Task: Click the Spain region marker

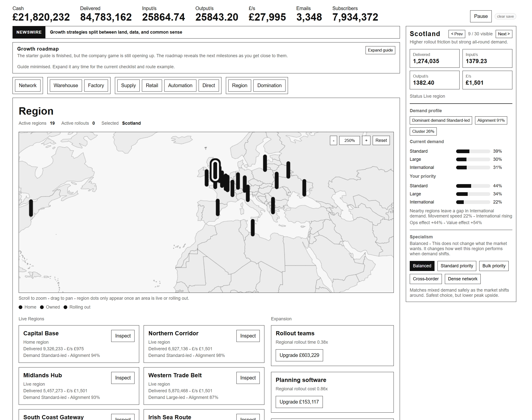Action: [x=218, y=207]
